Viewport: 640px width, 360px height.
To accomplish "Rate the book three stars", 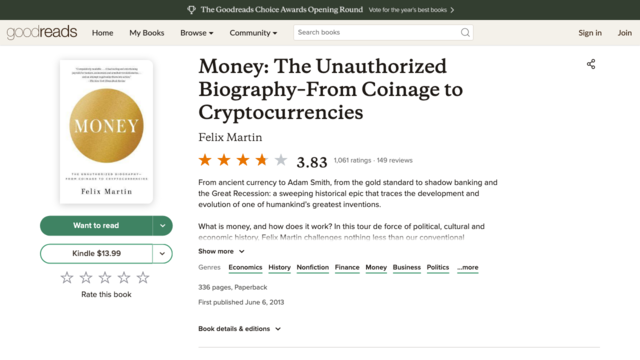I will (105, 278).
